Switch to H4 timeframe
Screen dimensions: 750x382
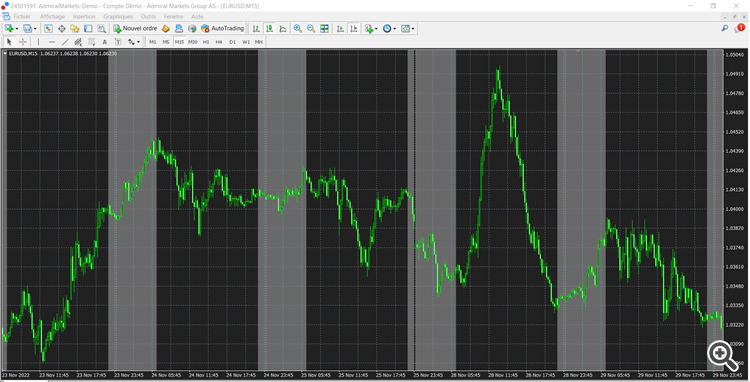tap(219, 42)
